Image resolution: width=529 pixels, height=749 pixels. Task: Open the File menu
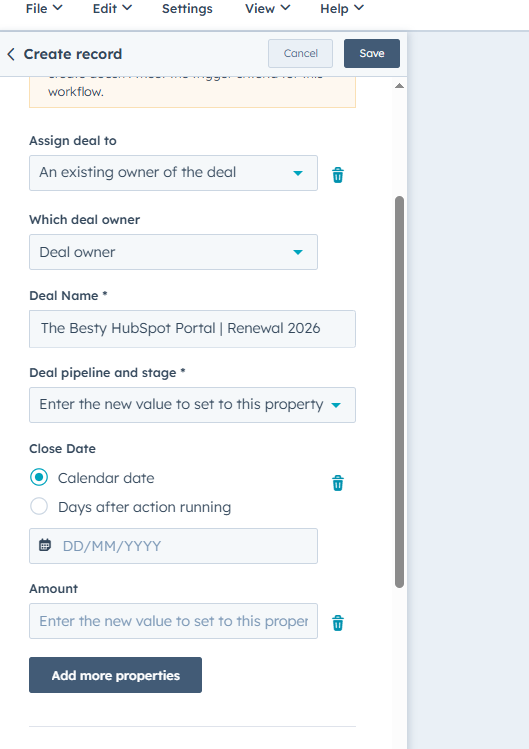tap(44, 9)
